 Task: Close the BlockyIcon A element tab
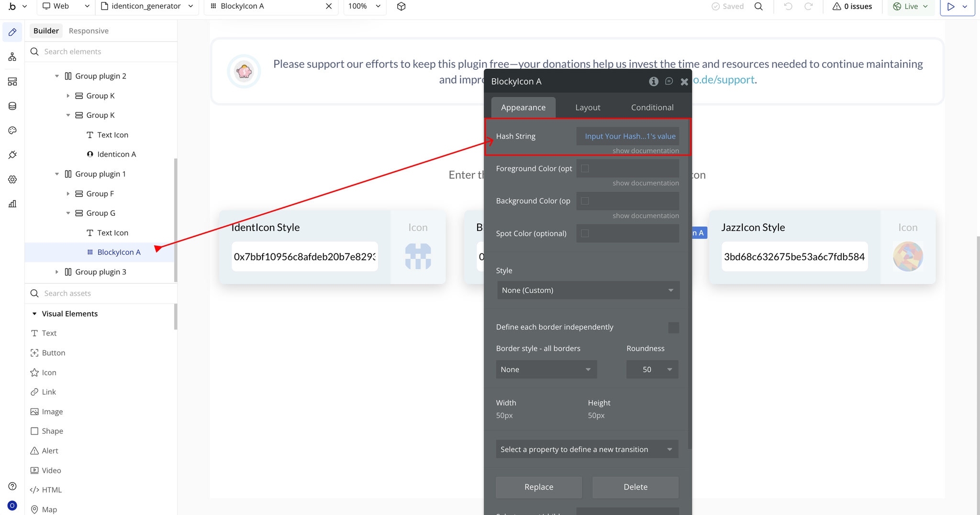coord(329,6)
